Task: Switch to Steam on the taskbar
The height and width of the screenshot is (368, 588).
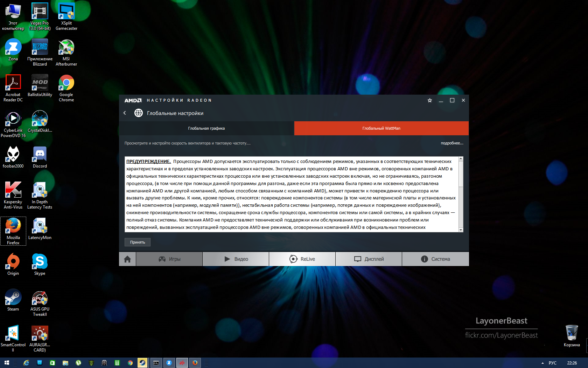Action: tap(142, 363)
